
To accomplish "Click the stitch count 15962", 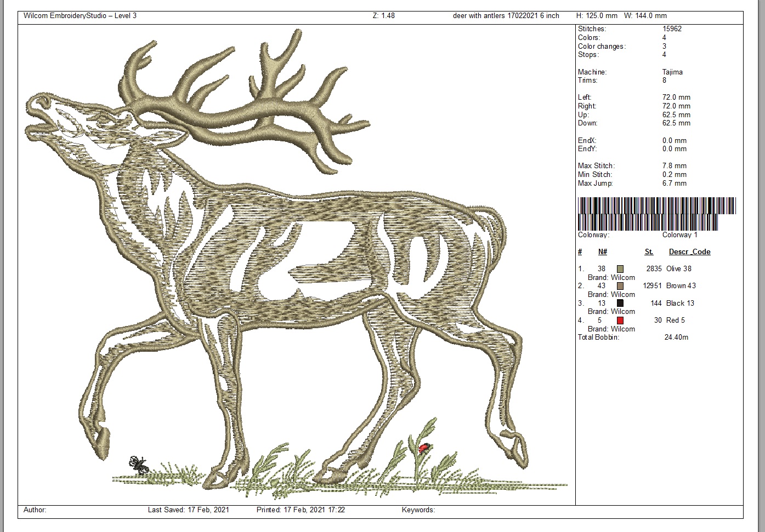I will tap(672, 29).
